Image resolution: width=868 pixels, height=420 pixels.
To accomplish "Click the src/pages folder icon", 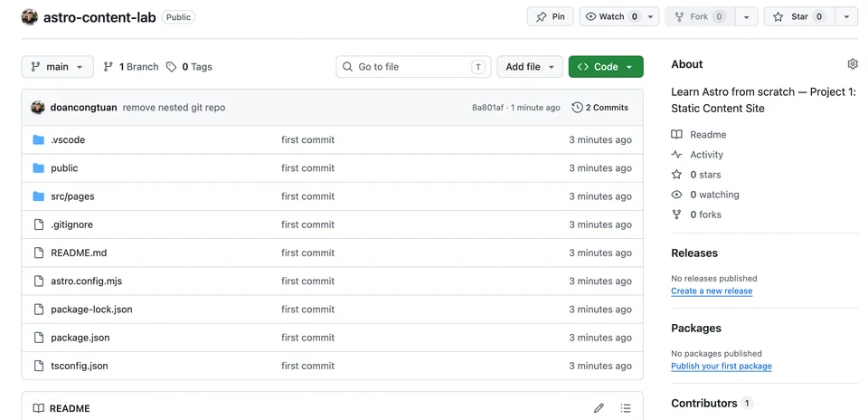I will pos(38,196).
